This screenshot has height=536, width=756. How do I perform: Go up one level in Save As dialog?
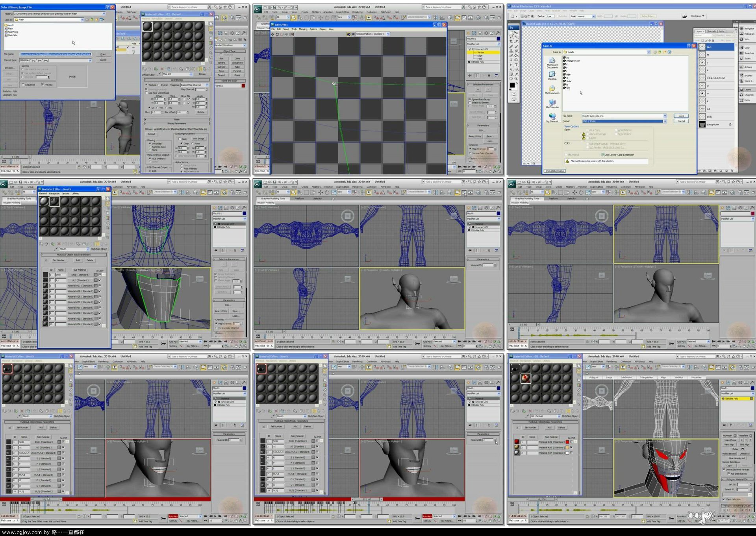pos(660,52)
